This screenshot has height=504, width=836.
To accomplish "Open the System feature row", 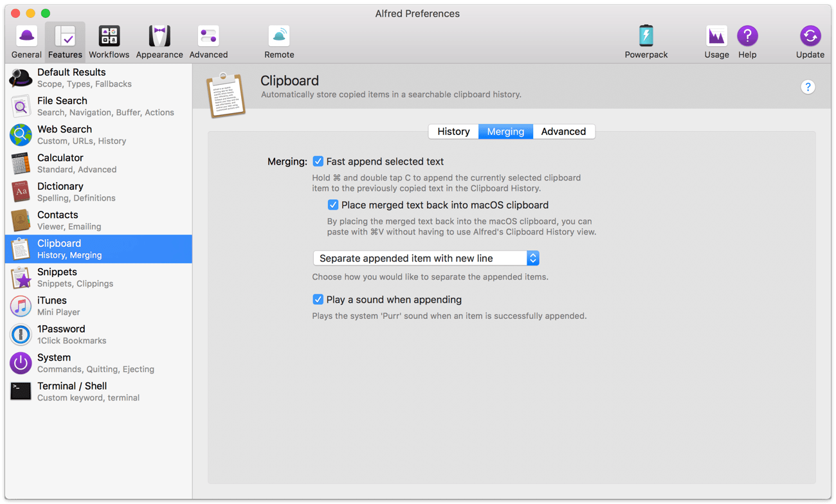I will [98, 363].
